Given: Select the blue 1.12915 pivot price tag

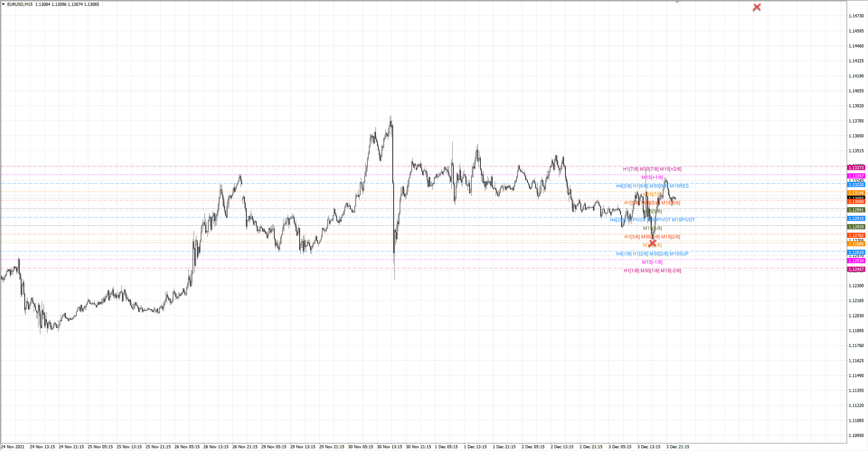Looking at the screenshot, I should point(856,218).
